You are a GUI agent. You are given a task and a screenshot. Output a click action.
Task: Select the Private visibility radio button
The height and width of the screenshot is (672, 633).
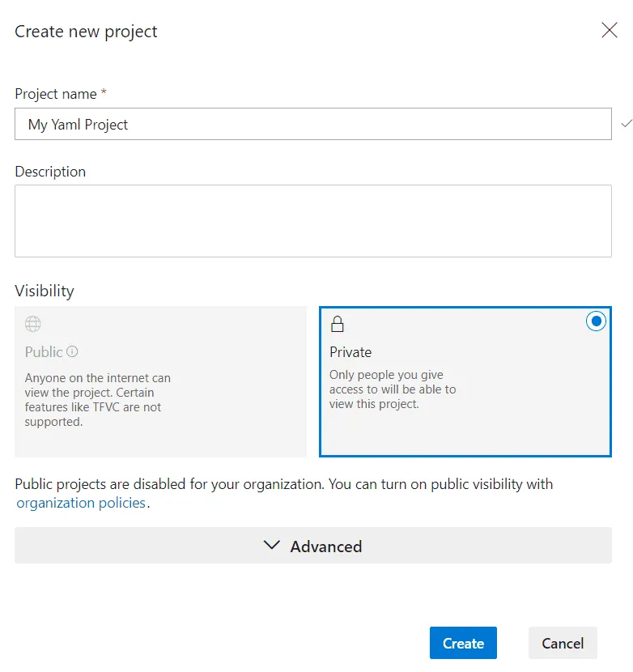(x=596, y=321)
